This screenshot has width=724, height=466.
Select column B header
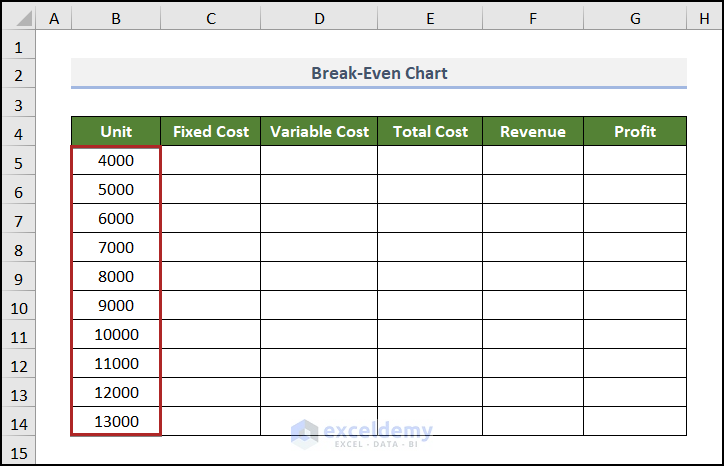(x=116, y=16)
